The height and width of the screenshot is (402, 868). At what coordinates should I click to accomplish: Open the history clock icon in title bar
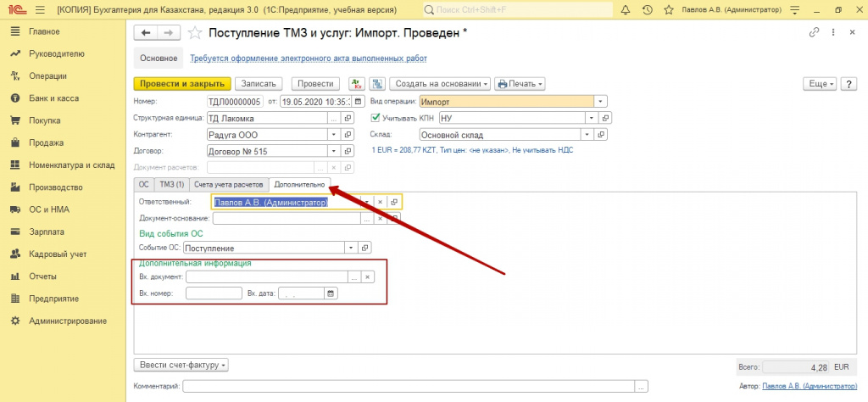647,9
